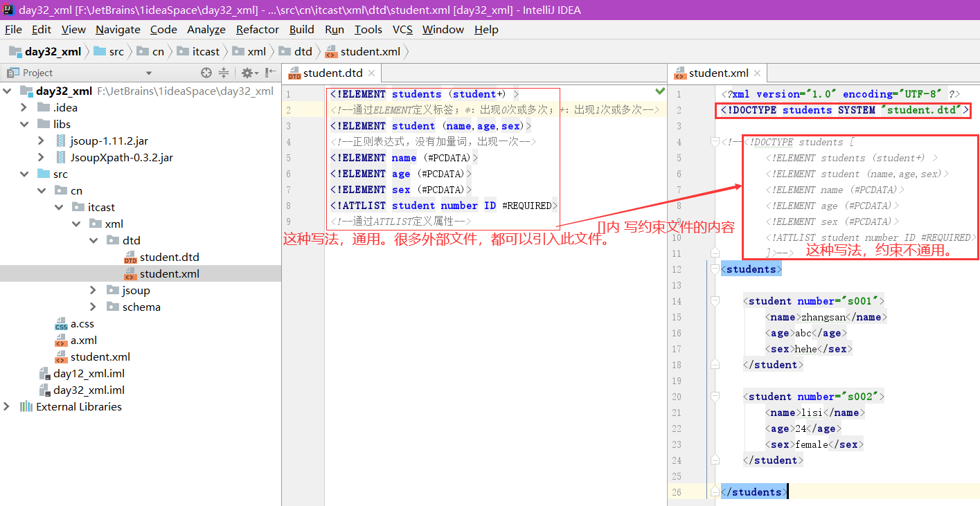Click the day12_xml.iml file icon

[44, 374]
